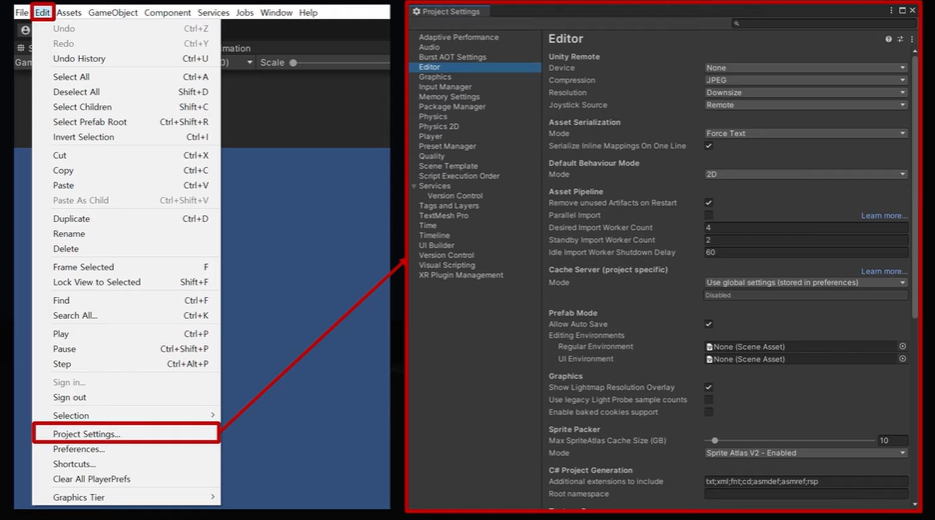Open the File menu
The width and height of the screenshot is (935, 520).
pos(21,13)
